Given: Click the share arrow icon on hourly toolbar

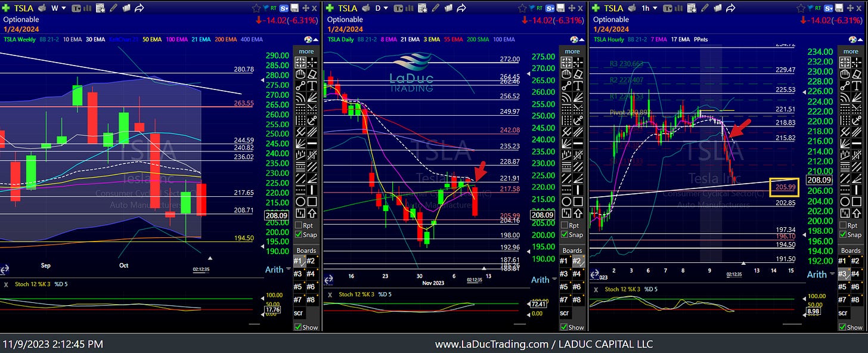Looking at the screenshot, I should pos(730,8).
